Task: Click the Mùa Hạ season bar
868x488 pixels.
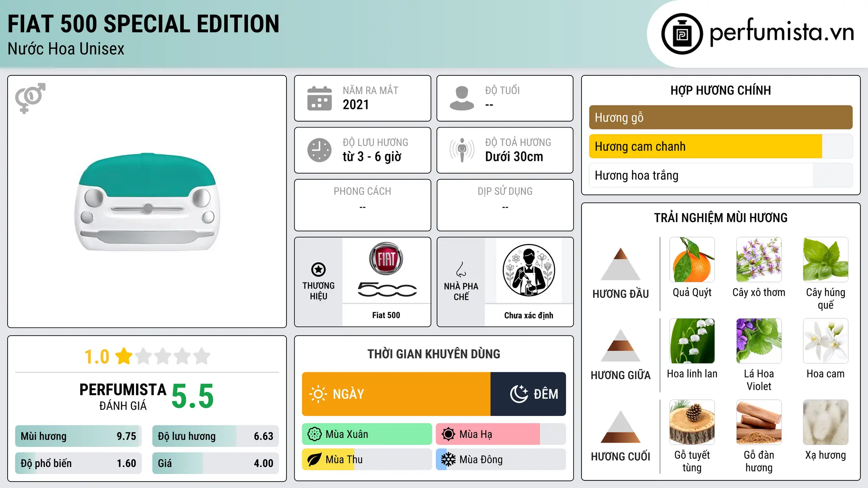Action: point(501,434)
